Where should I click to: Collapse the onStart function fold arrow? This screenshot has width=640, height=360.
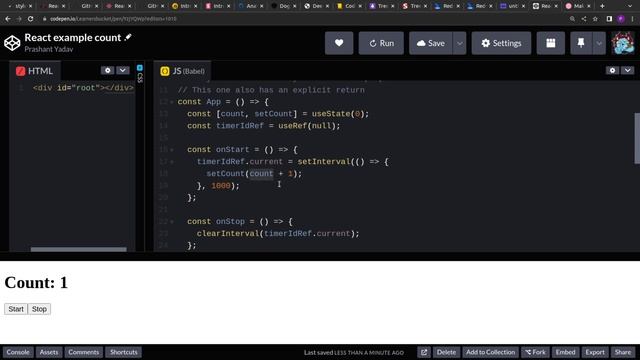click(172, 150)
